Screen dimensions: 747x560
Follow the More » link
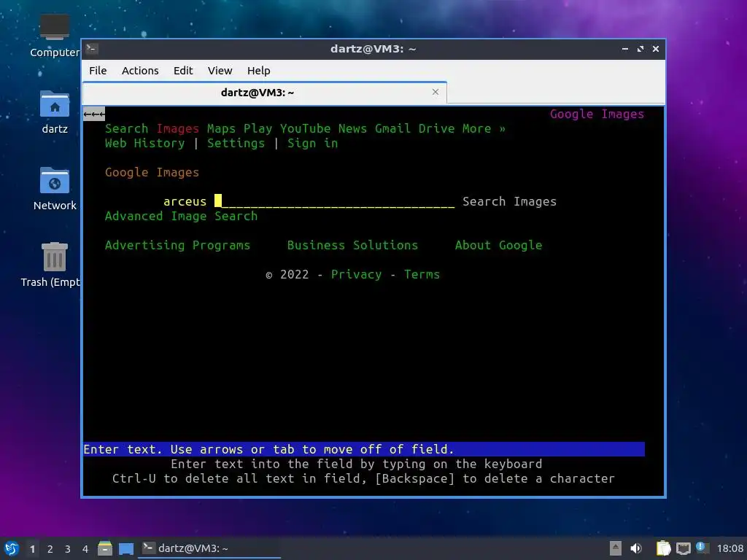484,128
